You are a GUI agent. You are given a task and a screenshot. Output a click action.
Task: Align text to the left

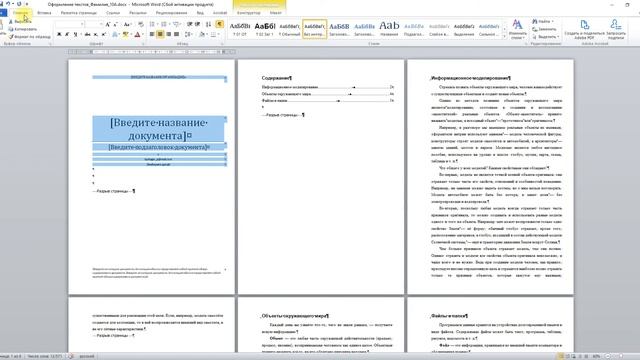(152, 34)
